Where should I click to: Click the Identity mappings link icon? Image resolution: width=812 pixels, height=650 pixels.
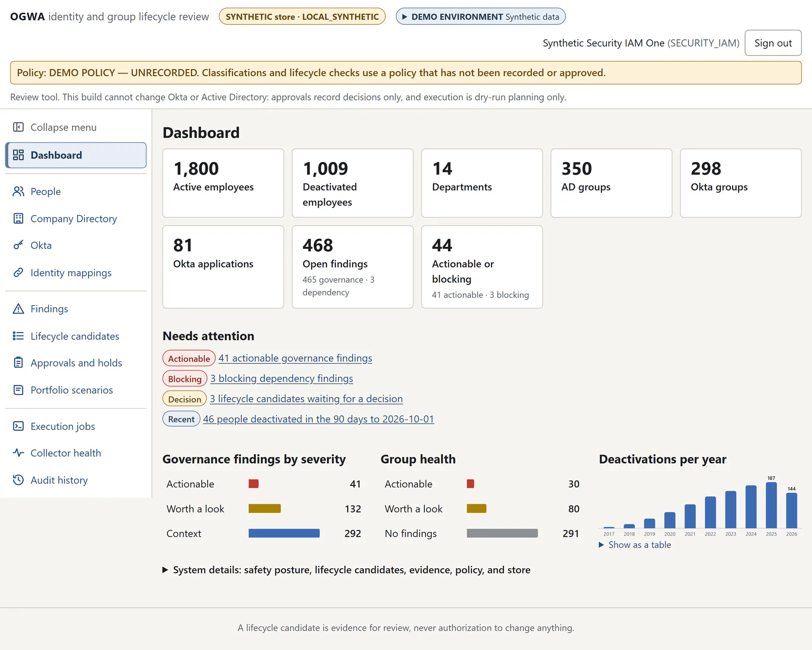[x=18, y=273]
